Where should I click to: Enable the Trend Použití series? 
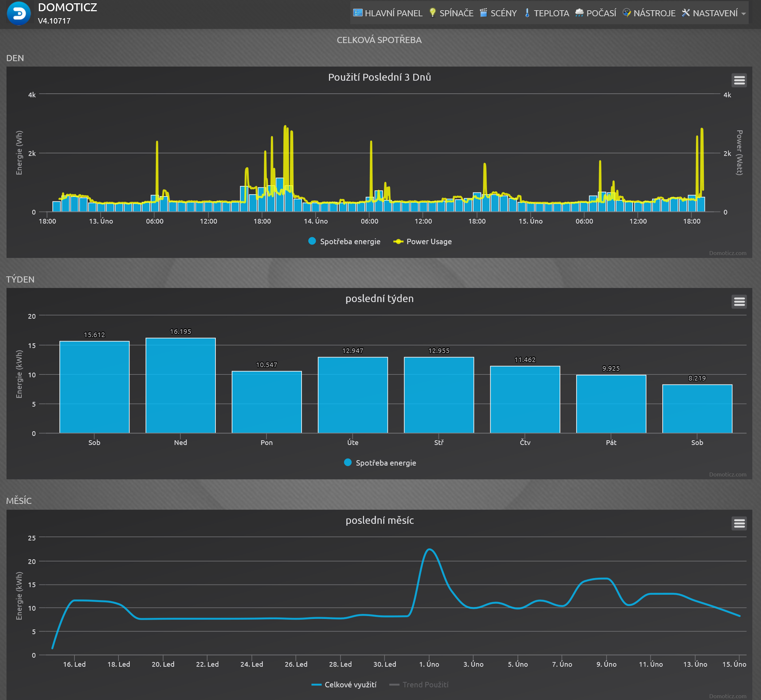tap(419, 684)
